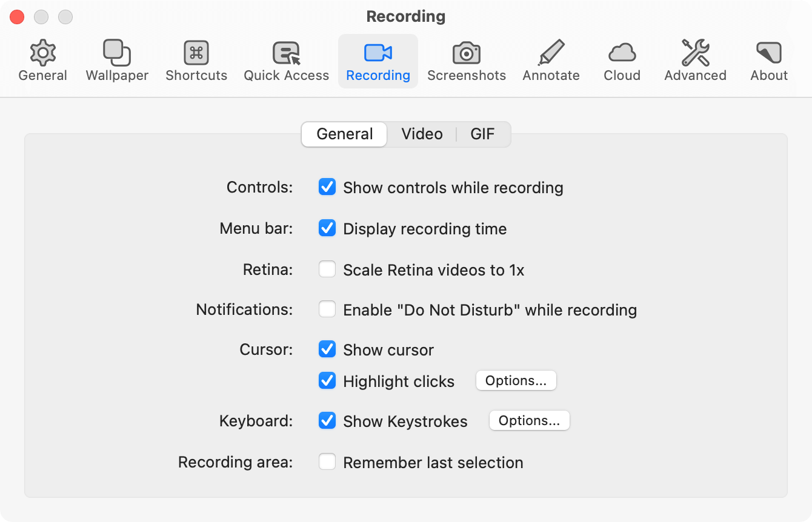812x522 pixels.
Task: Open the Advanced tools settings
Action: tap(695, 54)
